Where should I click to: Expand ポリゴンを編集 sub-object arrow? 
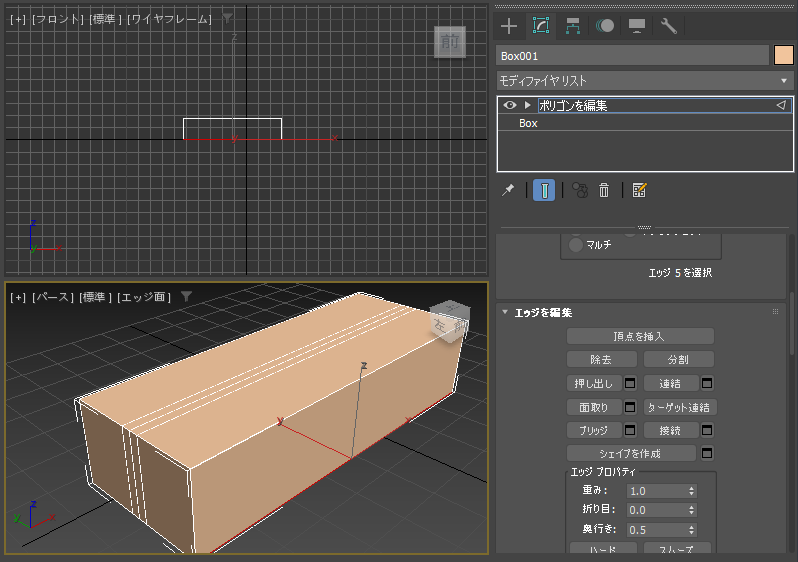(x=527, y=105)
